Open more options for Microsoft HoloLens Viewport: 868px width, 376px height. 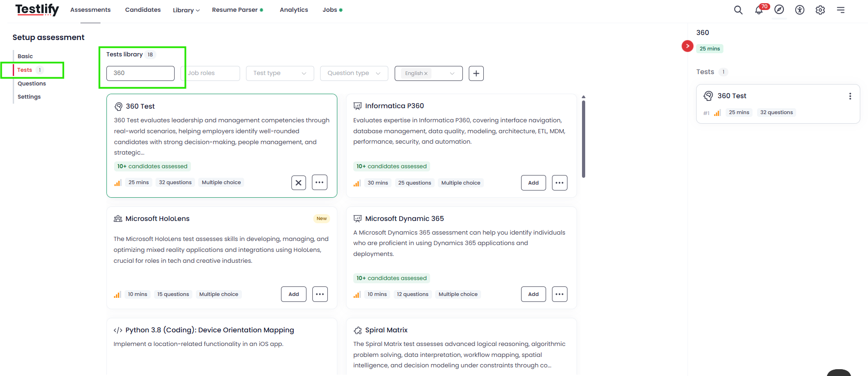320,294
